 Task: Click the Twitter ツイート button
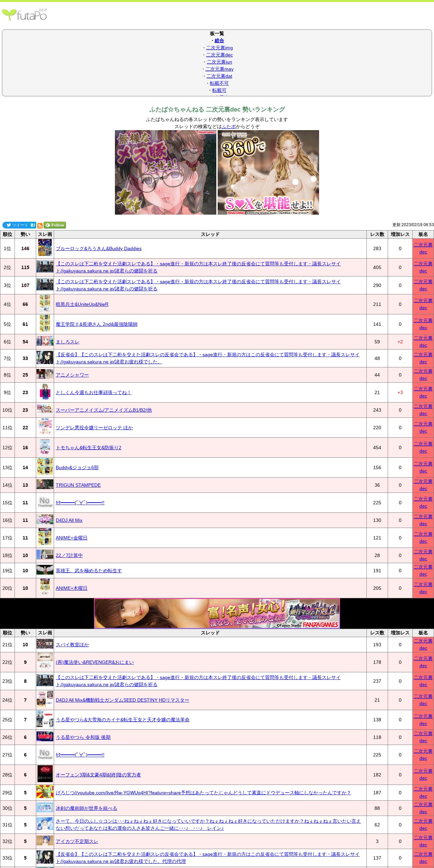coord(16,225)
